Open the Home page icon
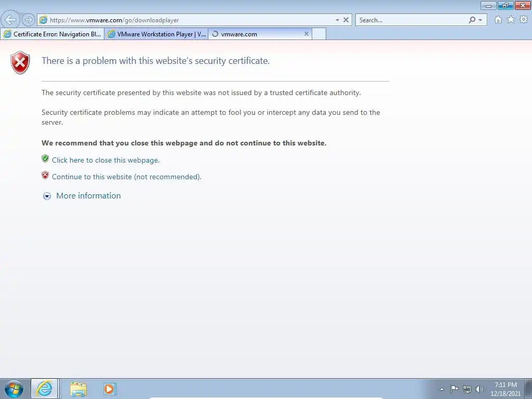 [x=498, y=20]
